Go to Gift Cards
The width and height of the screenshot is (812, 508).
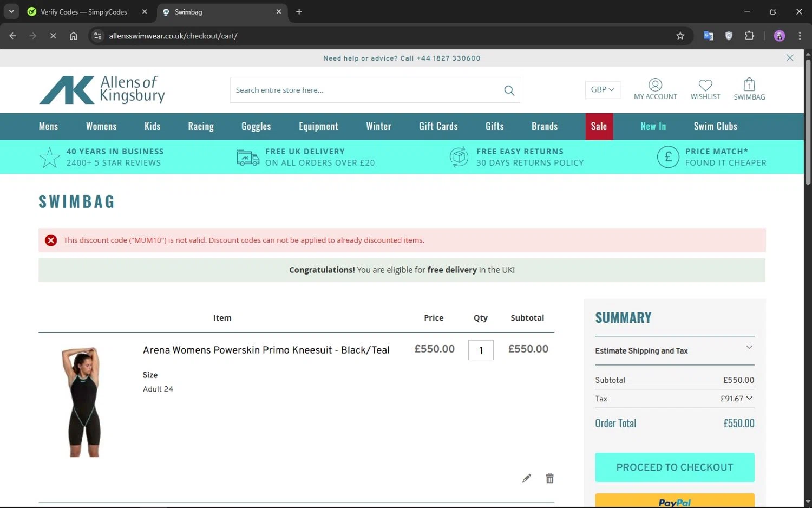coord(438,126)
